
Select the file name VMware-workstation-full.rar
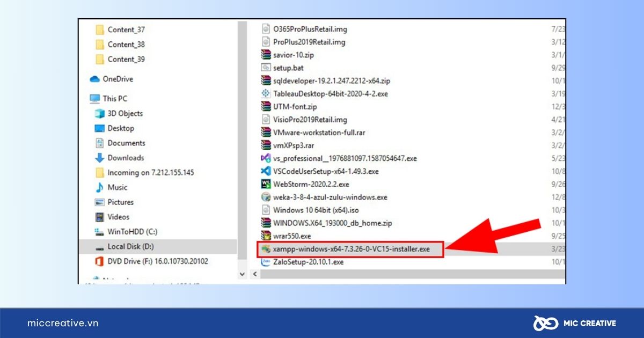(319, 133)
